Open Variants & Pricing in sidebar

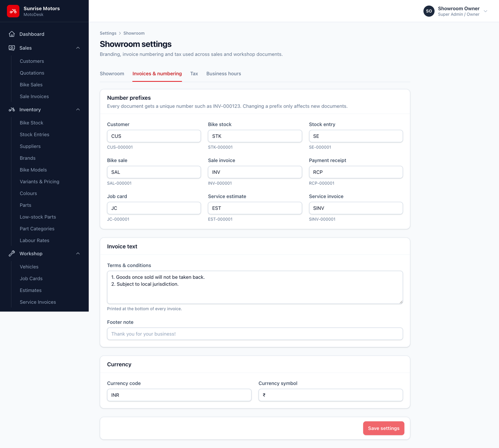40,182
